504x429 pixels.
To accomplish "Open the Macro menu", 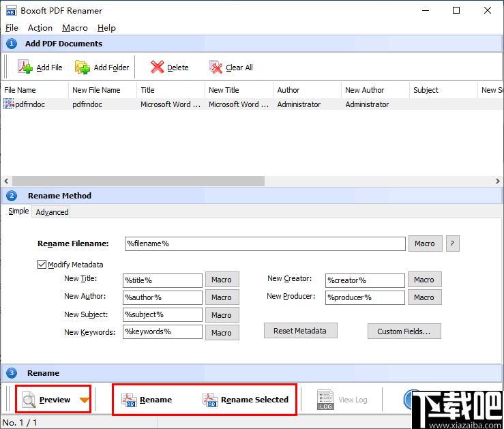I will coord(74,28).
